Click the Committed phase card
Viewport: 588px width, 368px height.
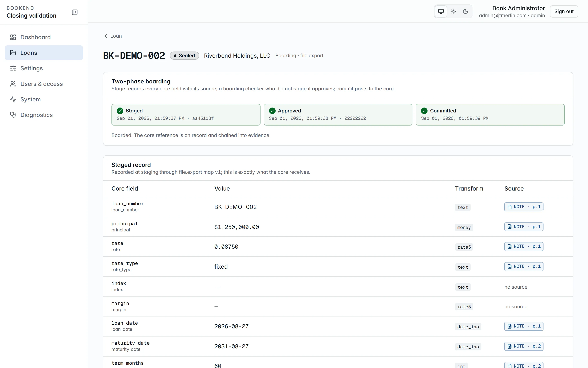click(490, 115)
